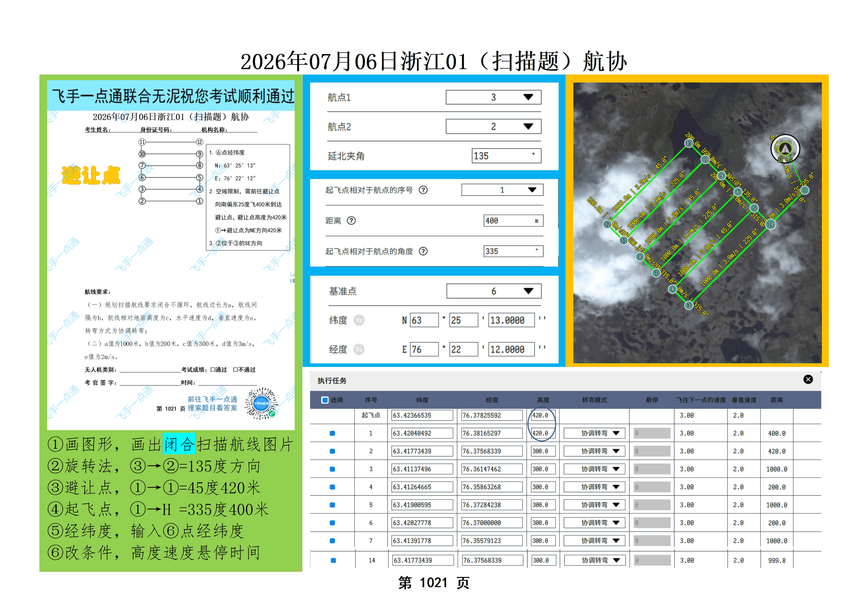Image resolution: width=868 pixels, height=614 pixels.
Task: Click the 纬度 format swap icon
Action: click(359, 320)
